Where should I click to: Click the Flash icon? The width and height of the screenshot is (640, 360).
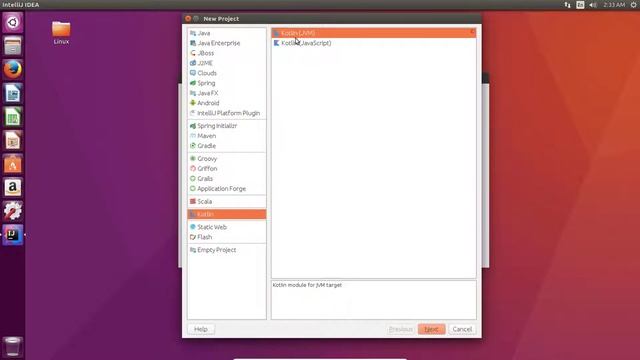point(193,237)
